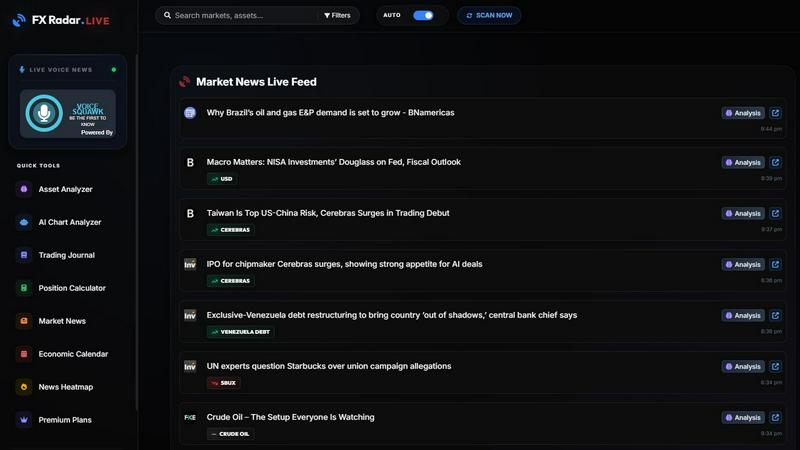Open Asset Analyzer from Quick Tools
Viewport: 800px width, 450px height.
pyautogui.click(x=65, y=189)
